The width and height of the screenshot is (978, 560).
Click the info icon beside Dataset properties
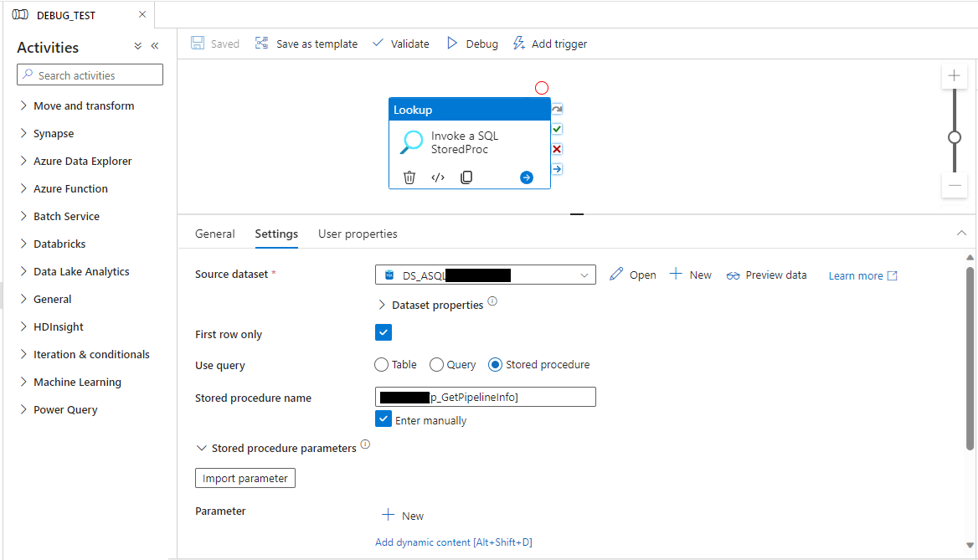tap(492, 301)
